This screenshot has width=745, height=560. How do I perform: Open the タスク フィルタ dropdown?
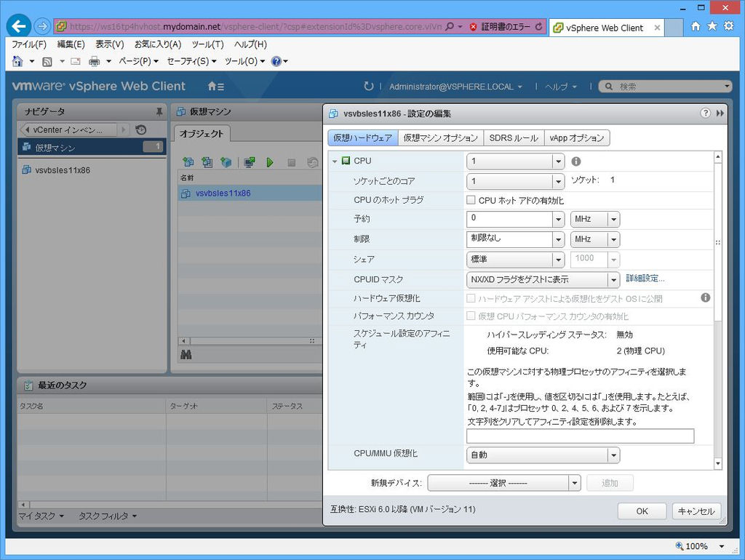108,516
